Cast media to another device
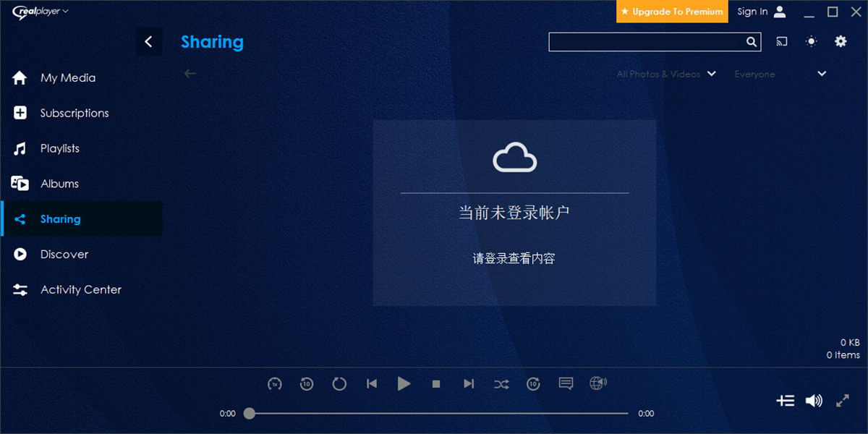The image size is (868, 434). pos(781,41)
